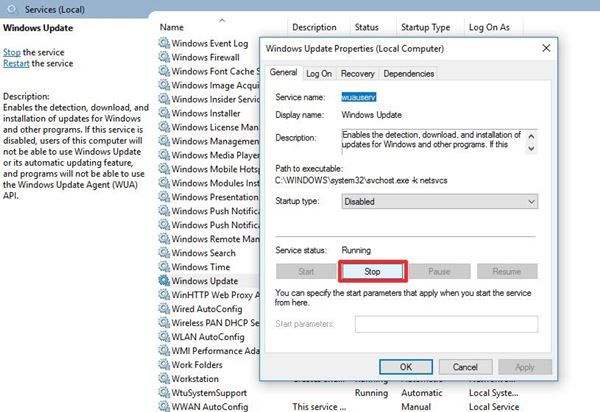600x412 pixels.
Task: Click the gear icon beside Windows Update
Action: 164,281
